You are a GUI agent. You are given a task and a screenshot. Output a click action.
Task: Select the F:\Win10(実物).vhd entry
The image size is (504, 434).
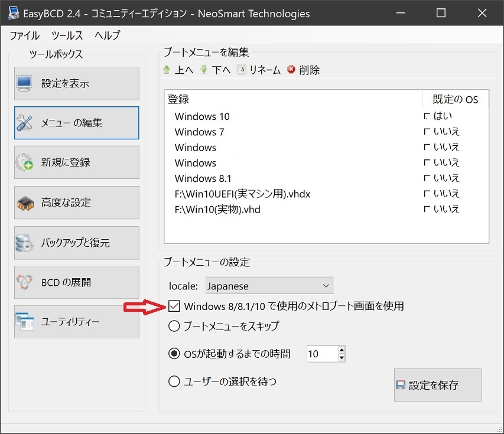(217, 210)
